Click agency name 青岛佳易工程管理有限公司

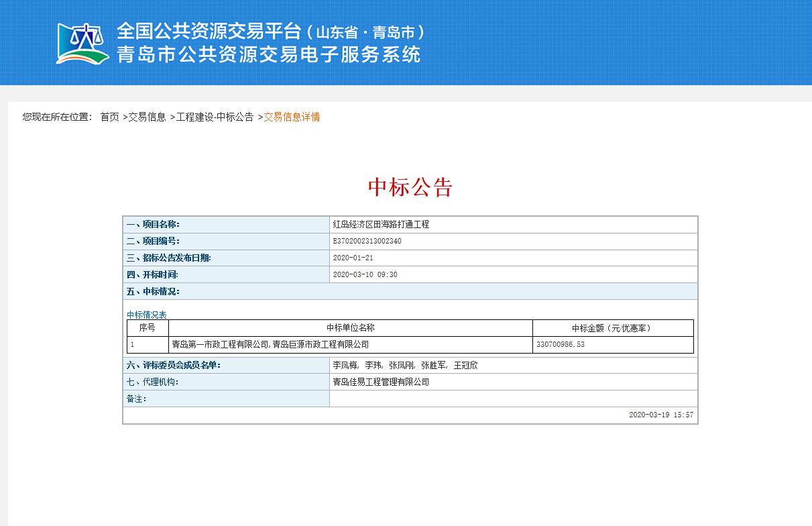point(381,382)
